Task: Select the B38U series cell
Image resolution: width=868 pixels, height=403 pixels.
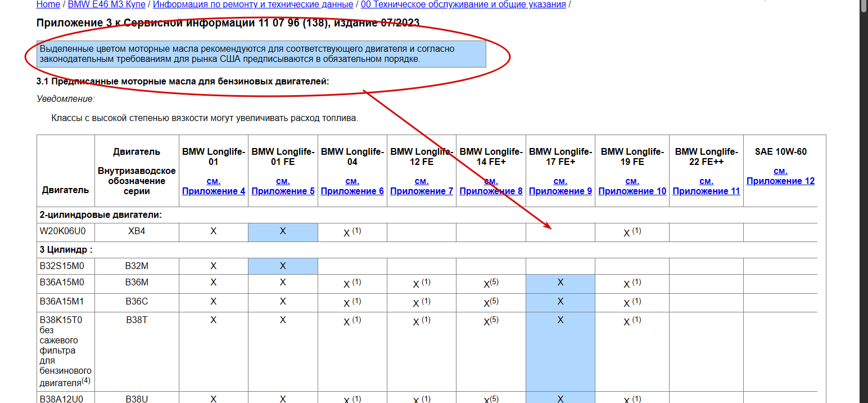Action: point(137,398)
